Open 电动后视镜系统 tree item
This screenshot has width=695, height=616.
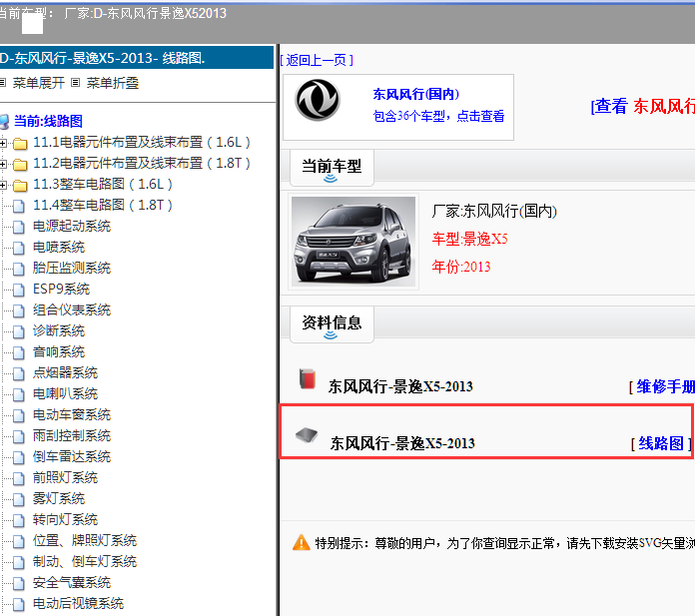78,604
